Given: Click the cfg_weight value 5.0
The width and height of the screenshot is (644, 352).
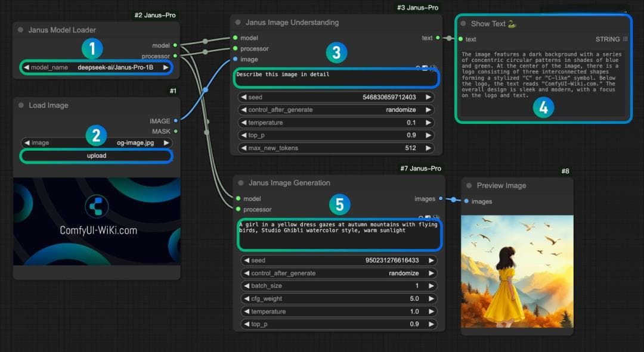Looking at the screenshot, I should (x=414, y=298).
